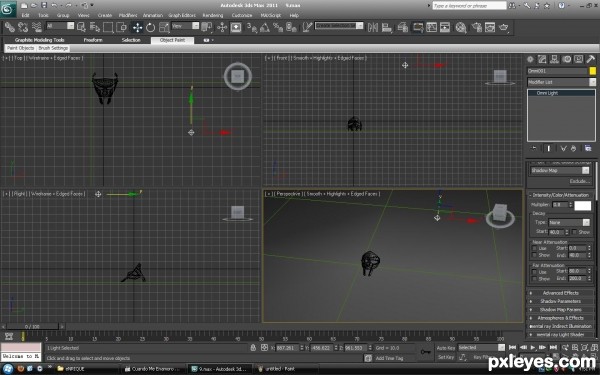Click the Select Object arrow tool
The image size is (600, 375).
point(81,27)
